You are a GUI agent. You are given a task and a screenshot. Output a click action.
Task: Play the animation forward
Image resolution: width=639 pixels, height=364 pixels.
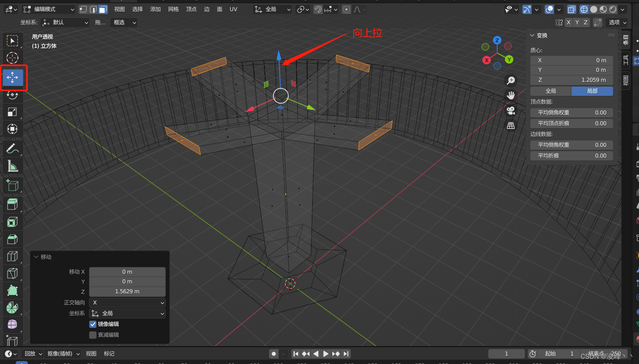(326, 354)
